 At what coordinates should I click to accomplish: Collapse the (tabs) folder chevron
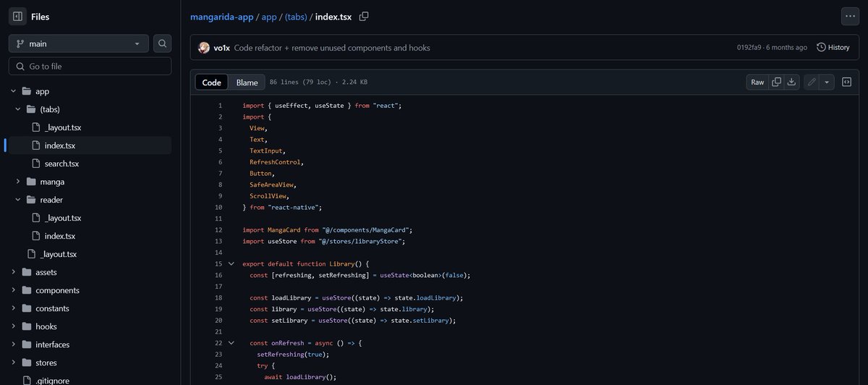[x=18, y=109]
